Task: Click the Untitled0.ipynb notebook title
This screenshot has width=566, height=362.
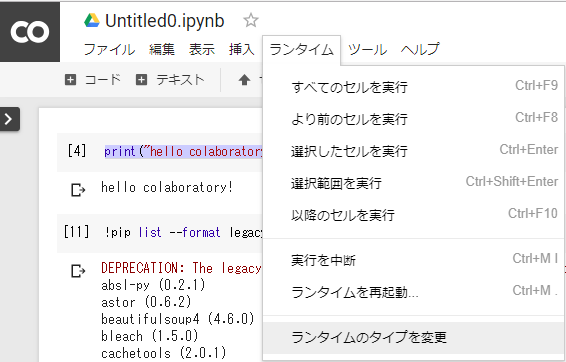Action: click(x=165, y=21)
